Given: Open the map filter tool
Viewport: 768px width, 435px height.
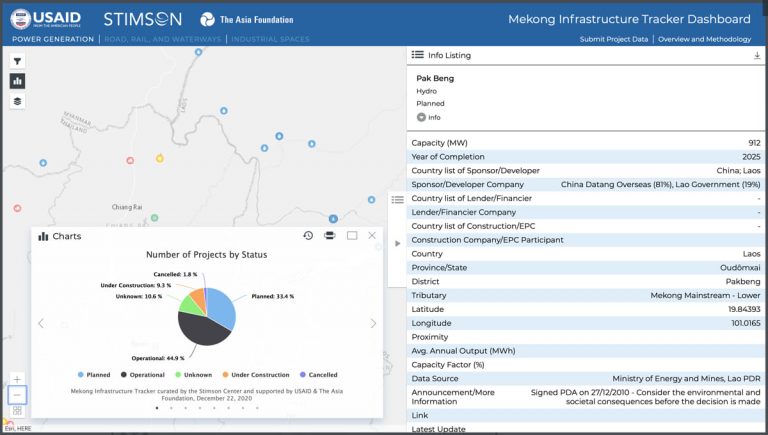Looking at the screenshot, I should tap(18, 60).
